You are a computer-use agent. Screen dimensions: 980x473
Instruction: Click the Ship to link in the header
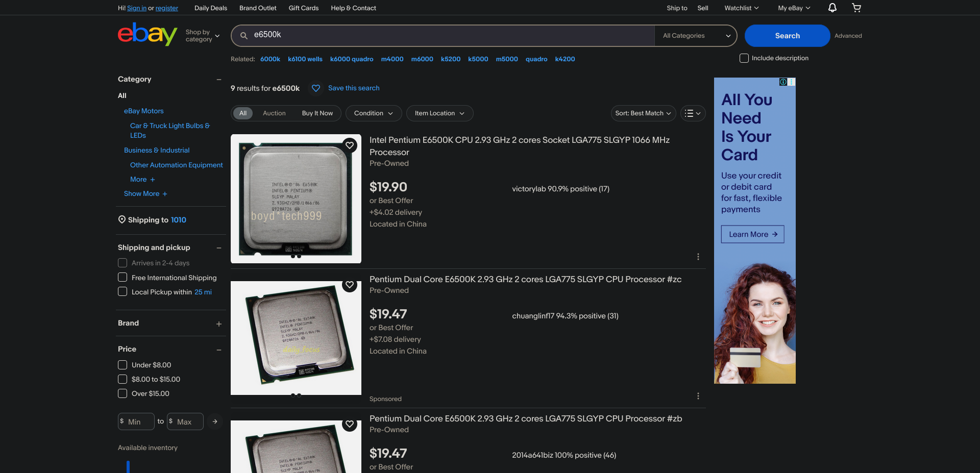[677, 8]
